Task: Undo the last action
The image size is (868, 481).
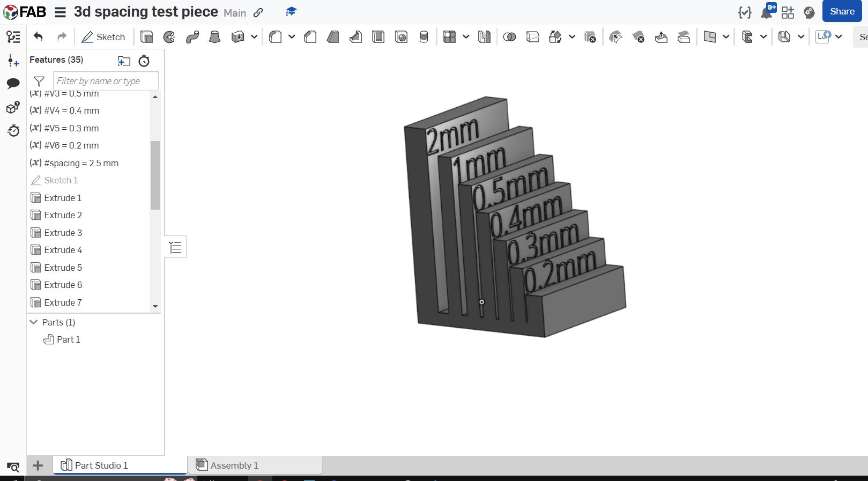Action: click(x=38, y=36)
